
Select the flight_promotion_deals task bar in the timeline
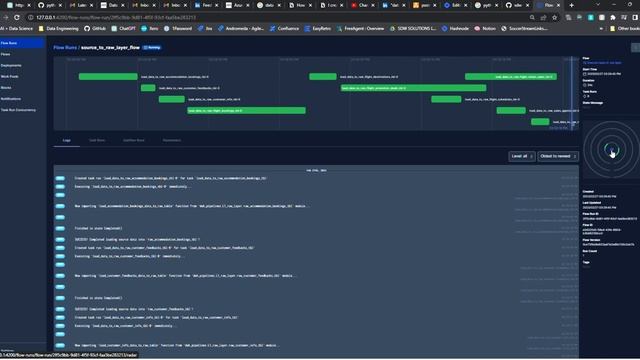click(413, 88)
